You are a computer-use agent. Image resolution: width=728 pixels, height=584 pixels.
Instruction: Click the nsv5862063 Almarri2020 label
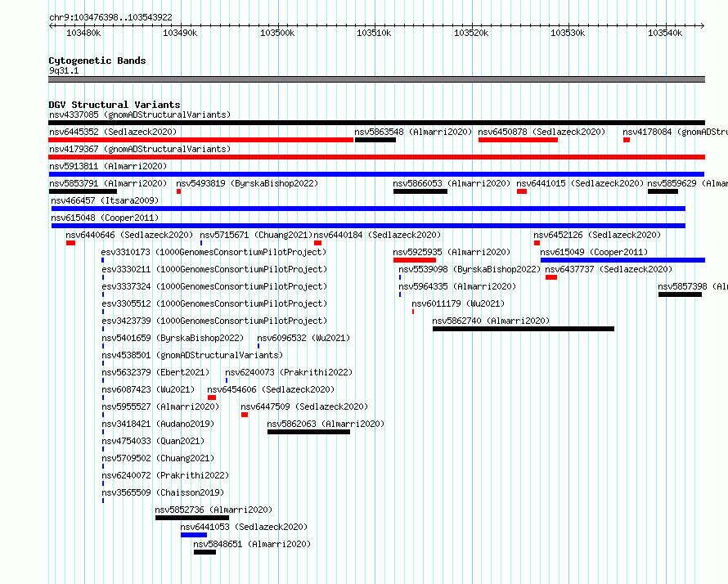click(x=326, y=424)
